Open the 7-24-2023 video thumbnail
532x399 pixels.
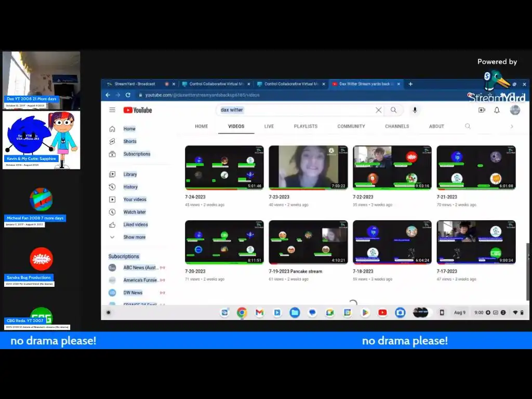[224, 168]
